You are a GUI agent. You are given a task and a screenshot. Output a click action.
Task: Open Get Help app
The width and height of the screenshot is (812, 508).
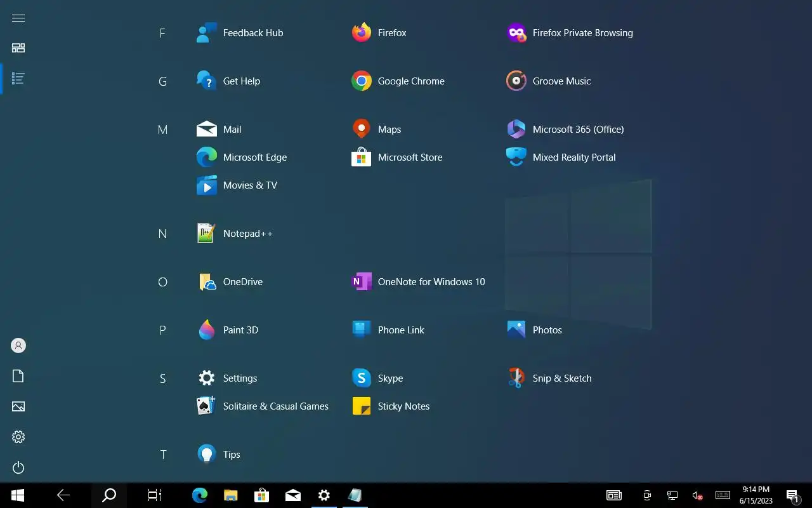point(228,81)
